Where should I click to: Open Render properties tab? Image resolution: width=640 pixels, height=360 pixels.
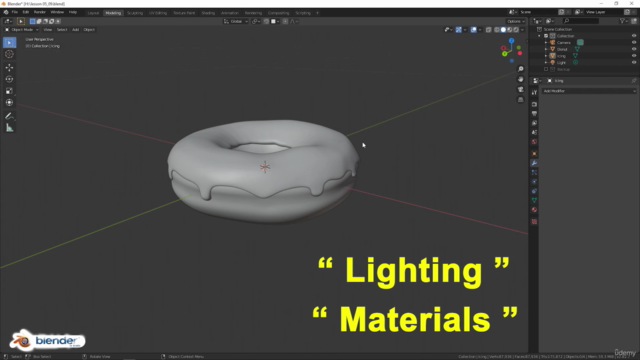(534, 104)
